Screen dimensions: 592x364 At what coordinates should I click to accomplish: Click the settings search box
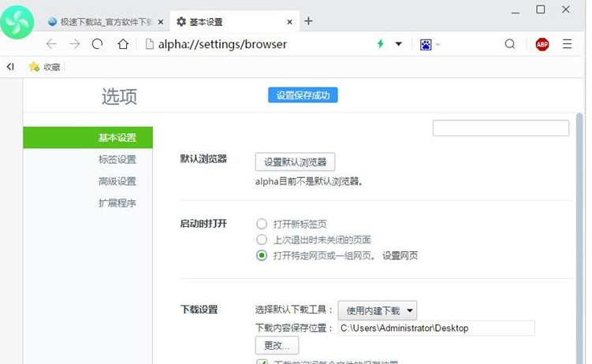[x=501, y=128]
